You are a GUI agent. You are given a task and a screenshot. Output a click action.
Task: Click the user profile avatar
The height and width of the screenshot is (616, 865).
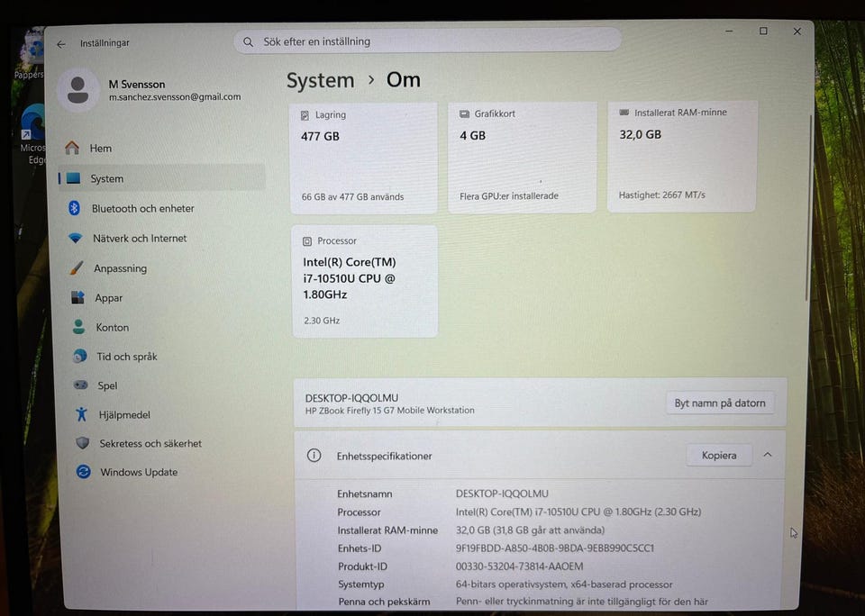tap(77, 90)
